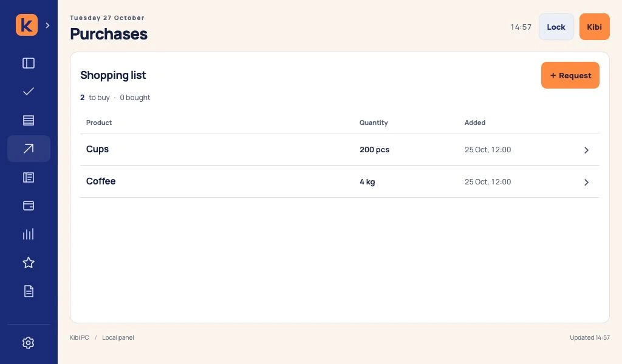
Task: Open the panel layout icon in sidebar
Action: (29, 63)
